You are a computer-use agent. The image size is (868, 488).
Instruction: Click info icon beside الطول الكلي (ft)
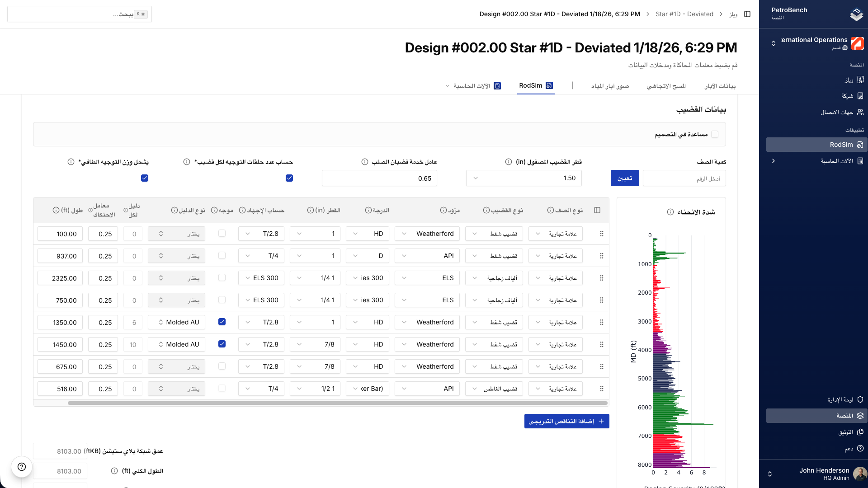coord(114,471)
